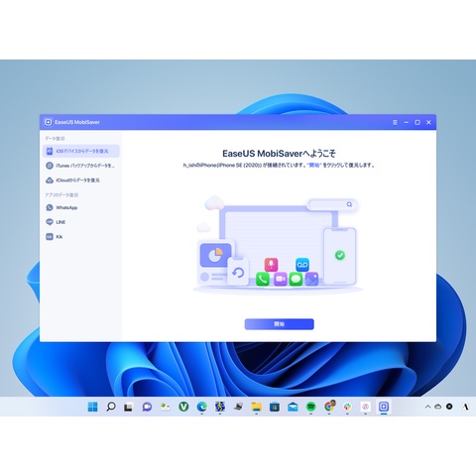
Task: Open the hamburger menu in title bar
Action: point(395,122)
